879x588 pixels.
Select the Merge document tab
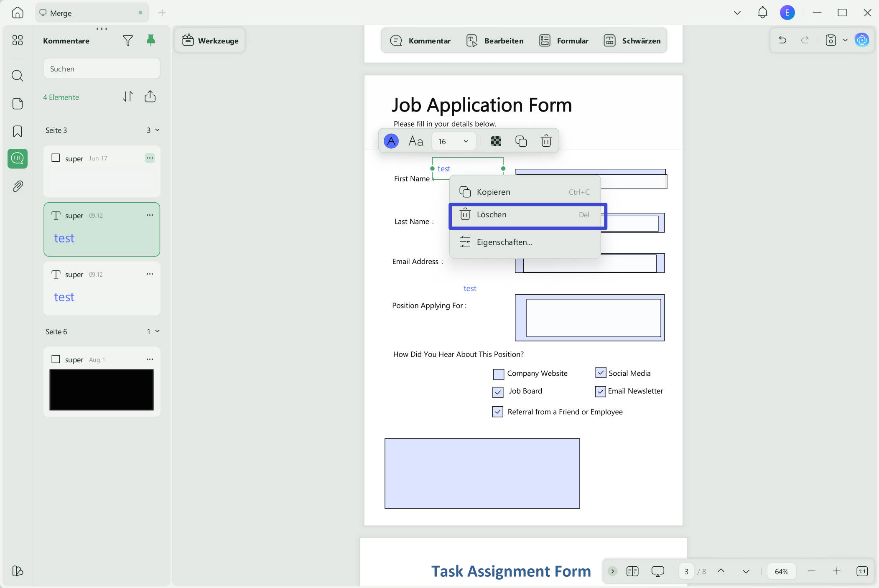pyautogui.click(x=91, y=13)
